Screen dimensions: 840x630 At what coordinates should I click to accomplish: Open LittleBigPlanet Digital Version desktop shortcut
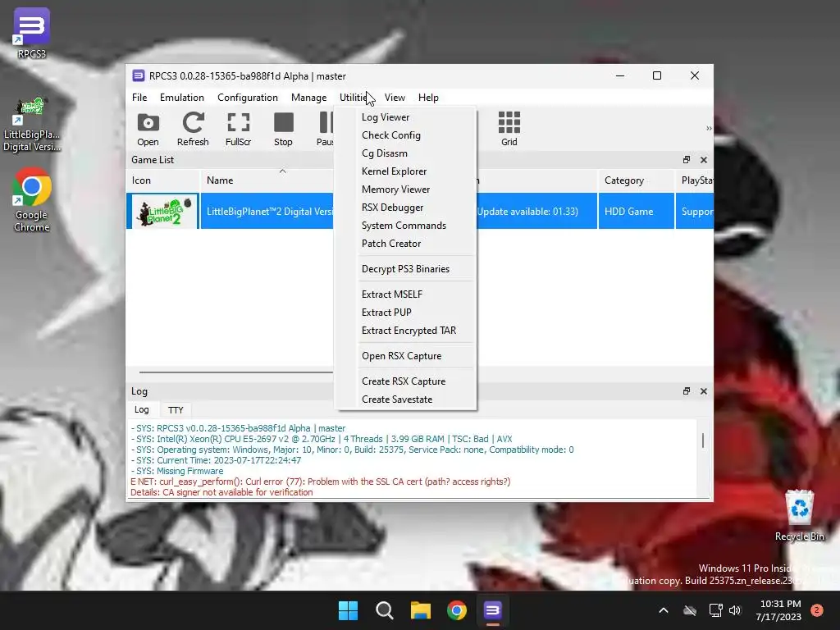(x=32, y=125)
